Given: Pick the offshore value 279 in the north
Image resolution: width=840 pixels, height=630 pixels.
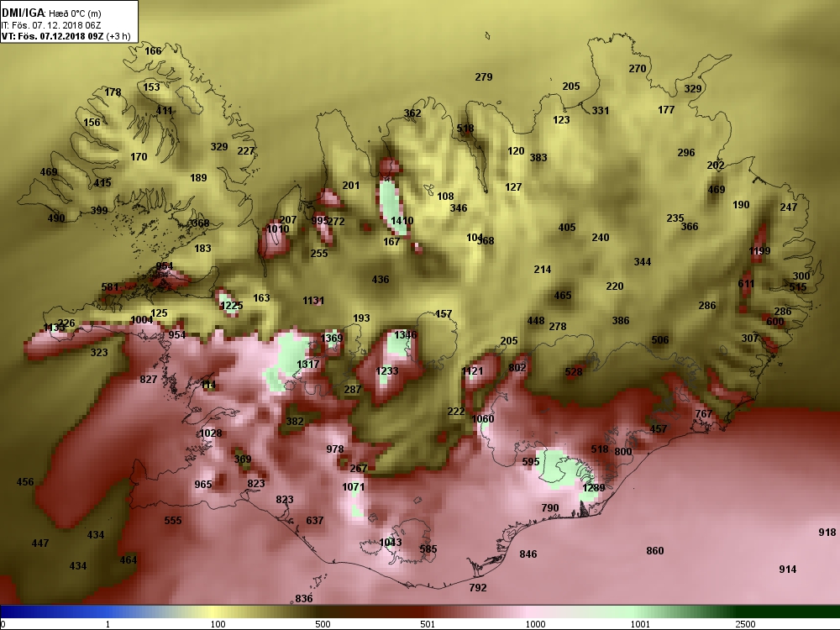Looking at the screenshot, I should tap(483, 77).
